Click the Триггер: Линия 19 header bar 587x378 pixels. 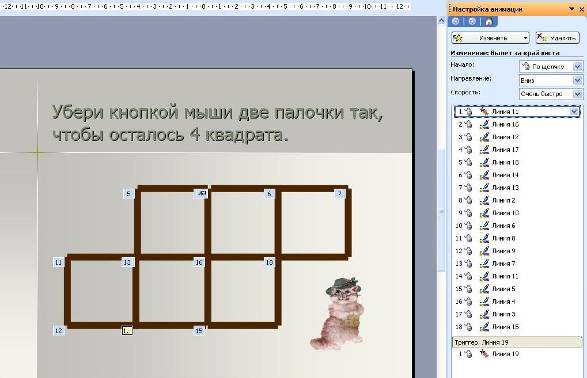(x=517, y=342)
